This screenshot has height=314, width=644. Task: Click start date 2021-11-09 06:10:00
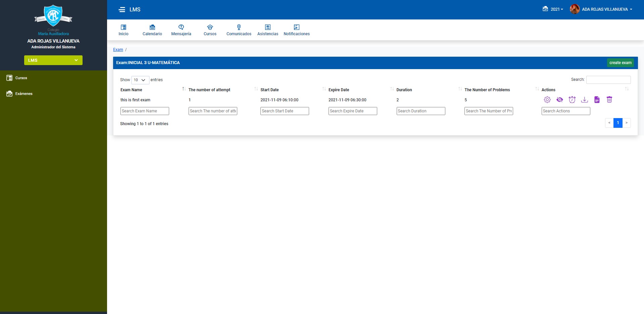point(279,100)
